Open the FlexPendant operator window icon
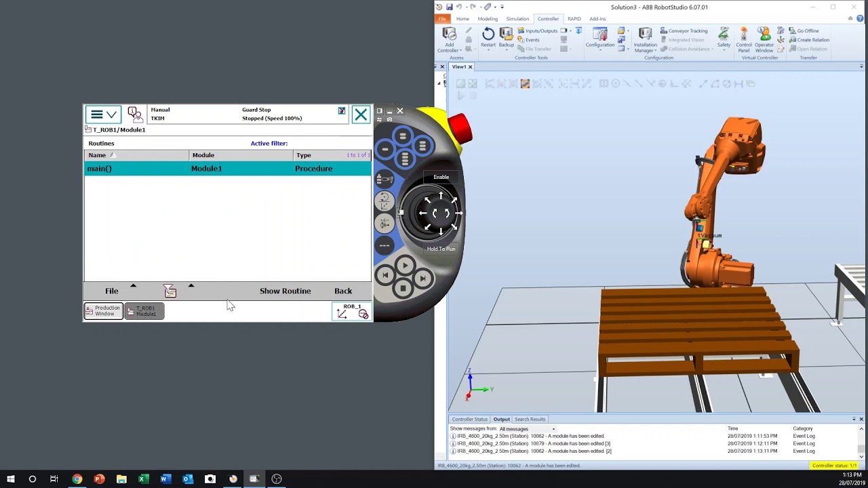 [x=135, y=114]
